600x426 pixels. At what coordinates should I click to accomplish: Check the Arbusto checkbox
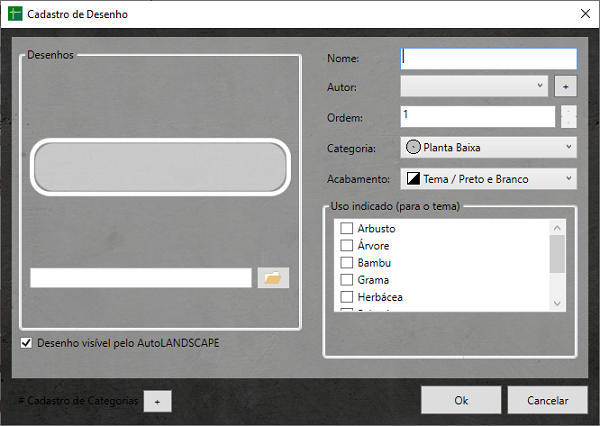(347, 229)
